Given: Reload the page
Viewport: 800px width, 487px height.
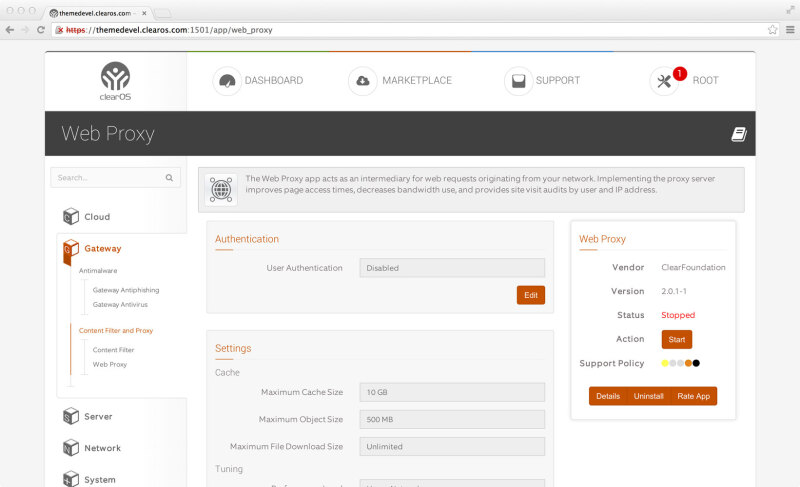Looking at the screenshot, I should click(x=41, y=30).
